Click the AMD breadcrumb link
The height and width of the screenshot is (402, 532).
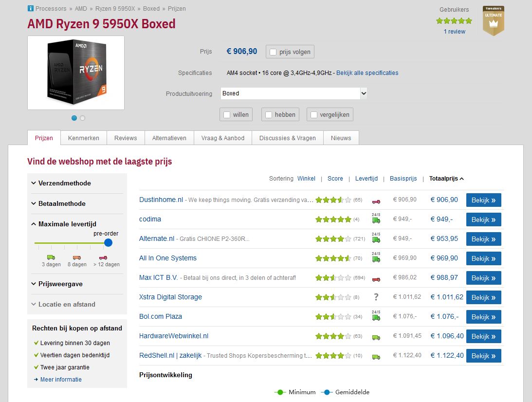click(x=81, y=8)
